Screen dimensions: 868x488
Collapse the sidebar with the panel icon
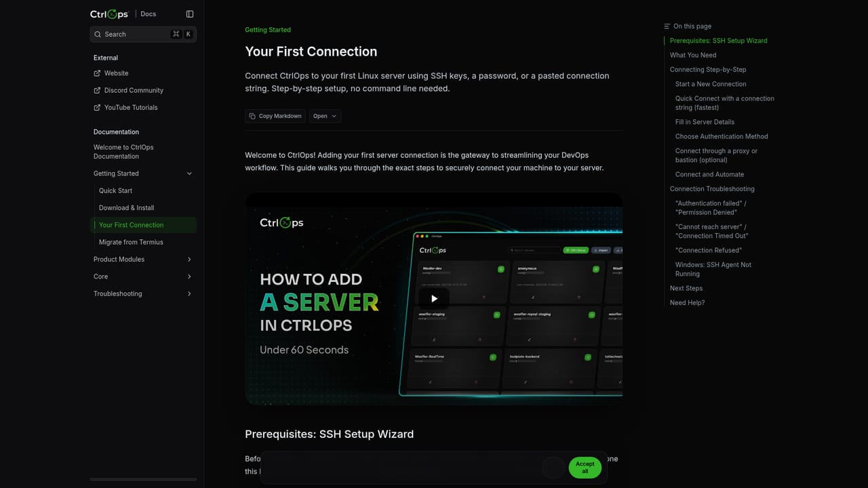190,14
